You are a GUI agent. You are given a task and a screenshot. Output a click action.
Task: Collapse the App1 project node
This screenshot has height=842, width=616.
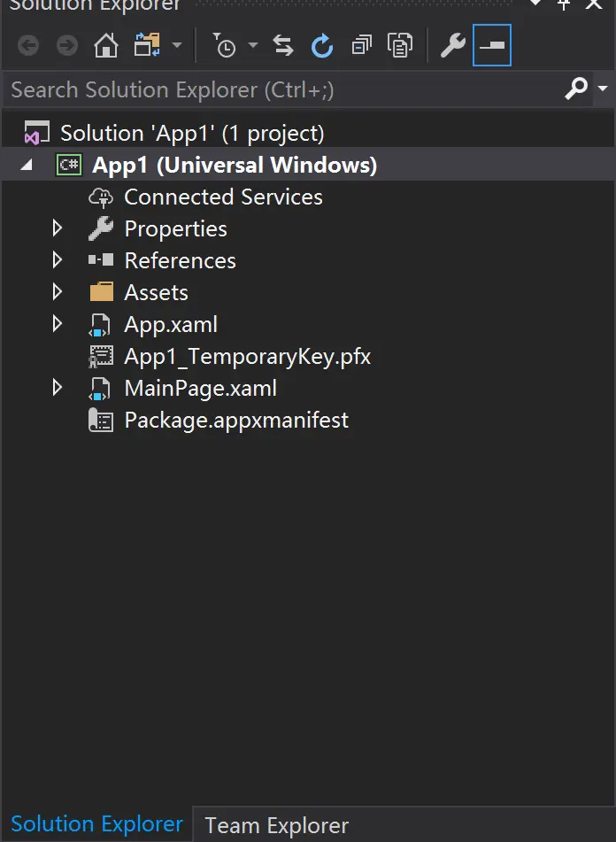coord(26,166)
